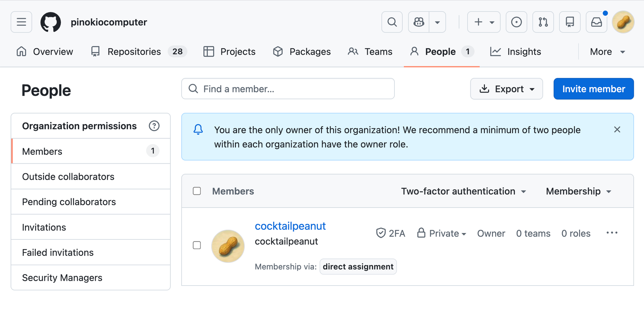Click the Invite member button

click(594, 89)
